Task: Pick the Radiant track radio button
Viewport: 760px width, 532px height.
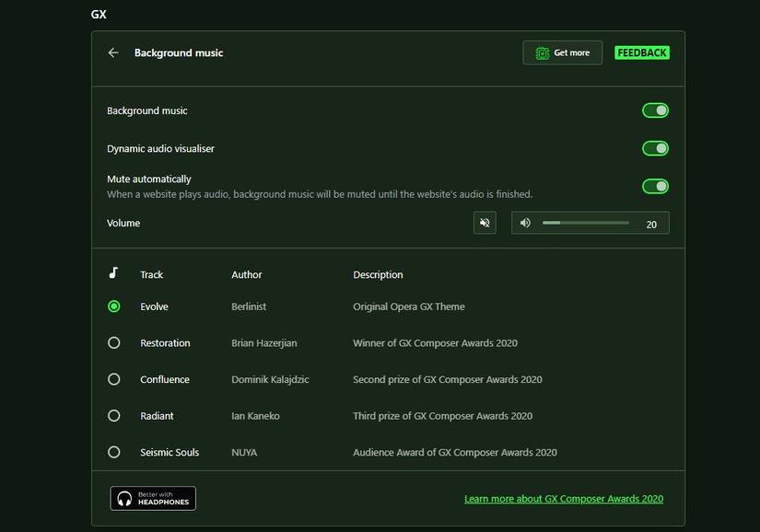Action: [114, 416]
